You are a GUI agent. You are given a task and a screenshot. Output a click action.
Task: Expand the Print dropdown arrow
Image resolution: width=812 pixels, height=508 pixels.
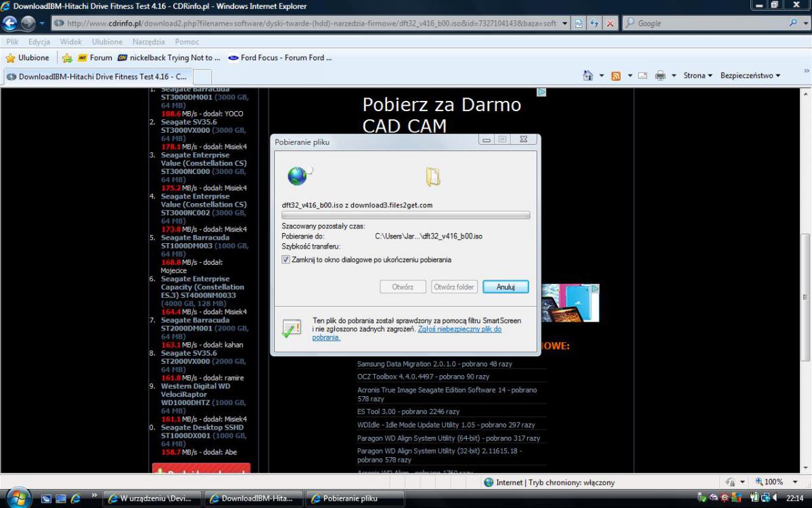pyautogui.click(x=673, y=75)
